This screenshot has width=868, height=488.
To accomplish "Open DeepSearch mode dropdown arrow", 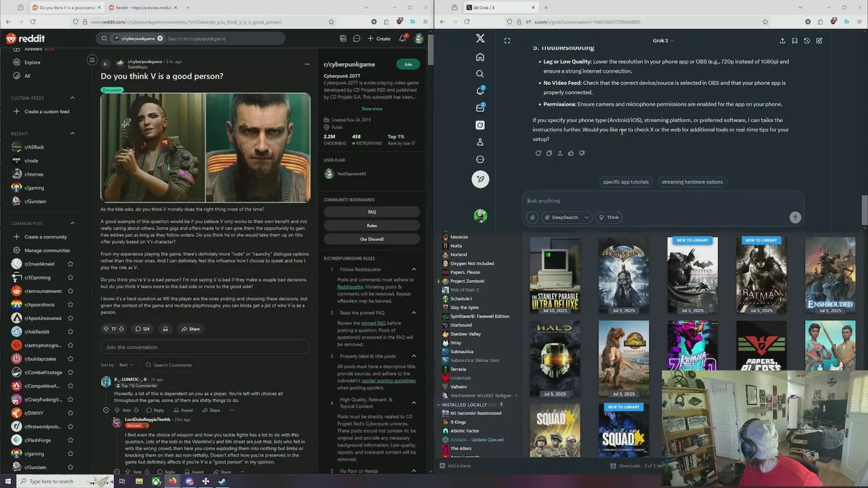I will pos(586,218).
